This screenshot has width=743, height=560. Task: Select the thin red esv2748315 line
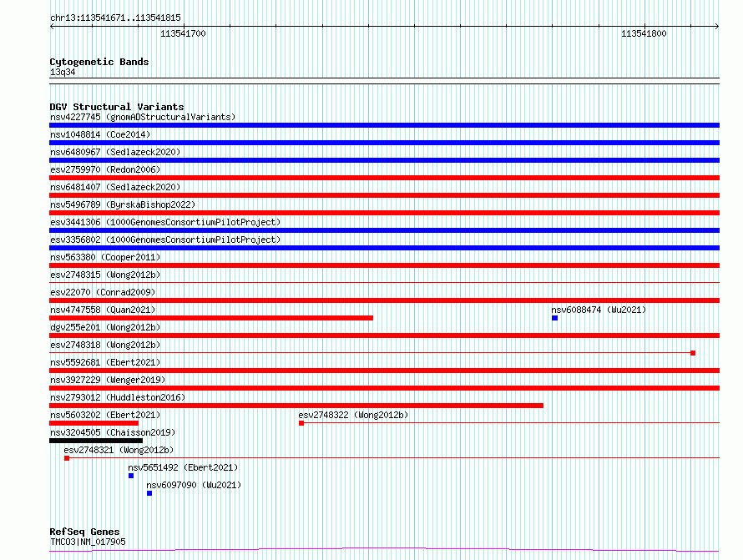click(x=384, y=283)
